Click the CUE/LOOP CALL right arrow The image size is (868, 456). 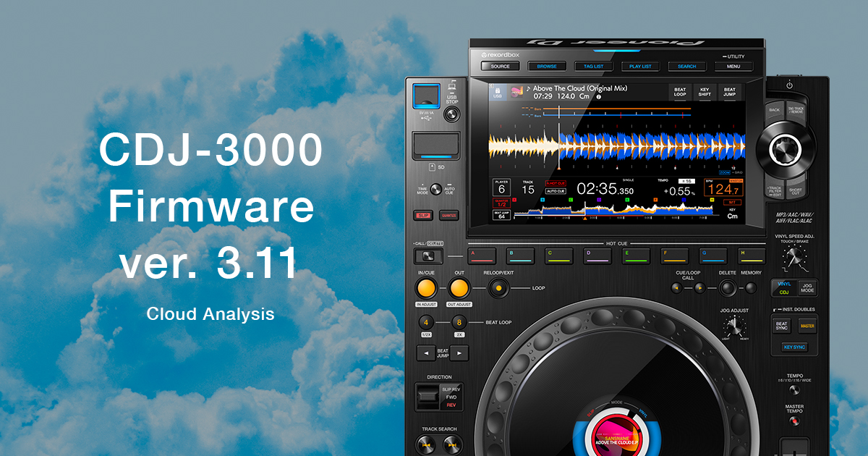(x=699, y=287)
